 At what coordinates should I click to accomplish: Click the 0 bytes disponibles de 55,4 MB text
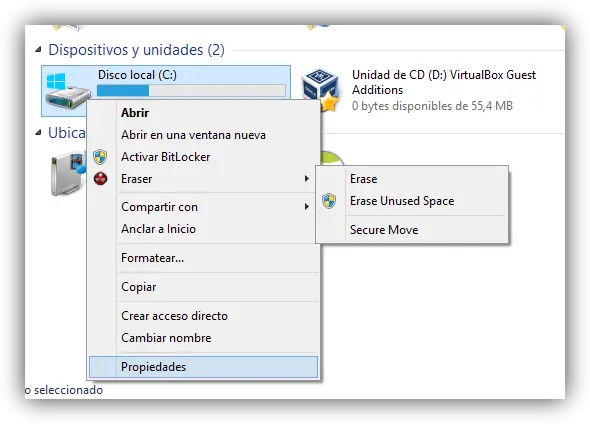point(432,106)
